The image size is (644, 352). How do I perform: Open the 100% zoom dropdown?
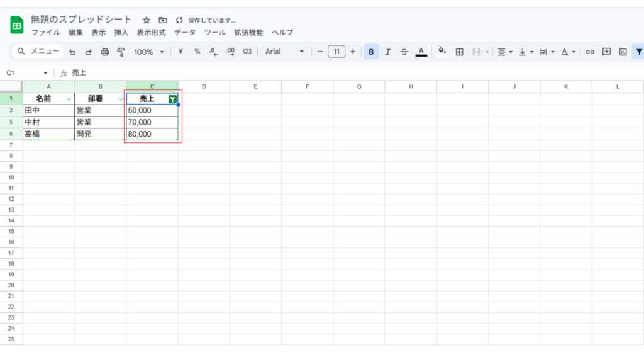[x=148, y=52]
